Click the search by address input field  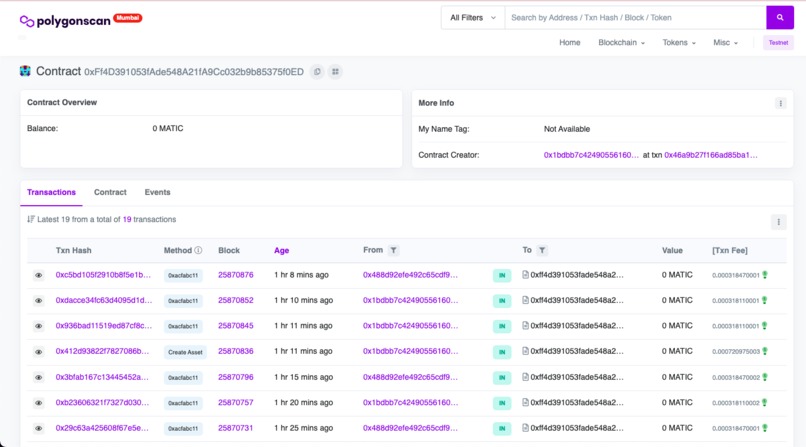pyautogui.click(x=635, y=17)
